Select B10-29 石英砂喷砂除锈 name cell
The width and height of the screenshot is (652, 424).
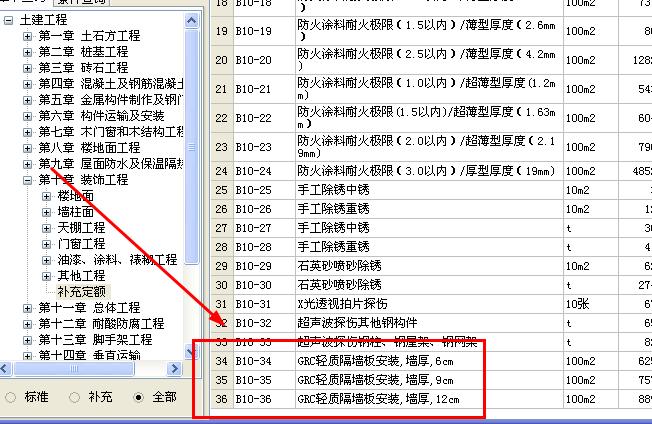click(429, 266)
